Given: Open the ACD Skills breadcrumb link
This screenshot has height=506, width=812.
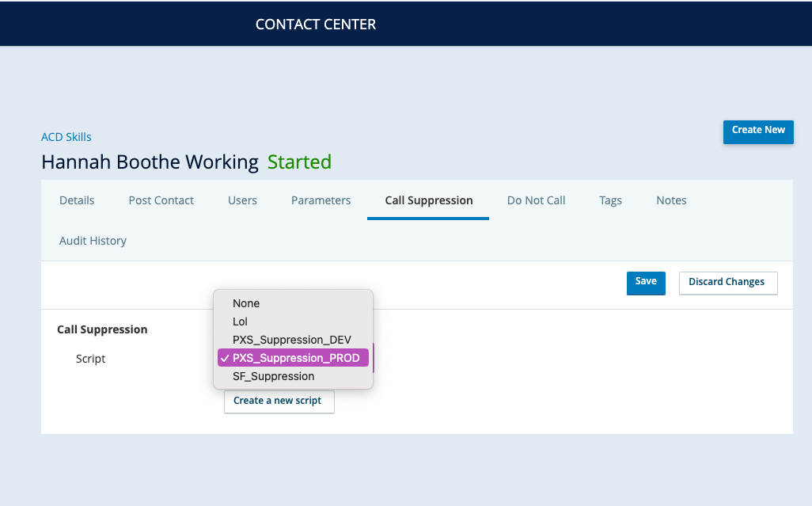Looking at the screenshot, I should 66,137.
